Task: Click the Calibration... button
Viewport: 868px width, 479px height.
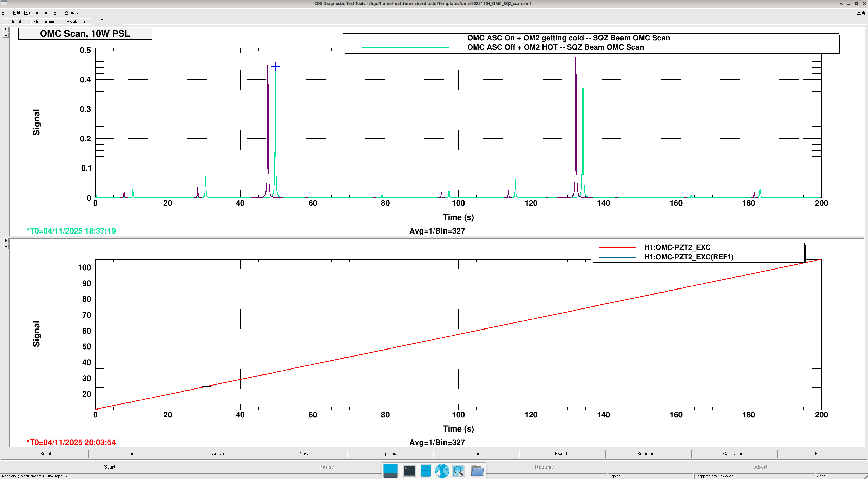Action: (734, 453)
